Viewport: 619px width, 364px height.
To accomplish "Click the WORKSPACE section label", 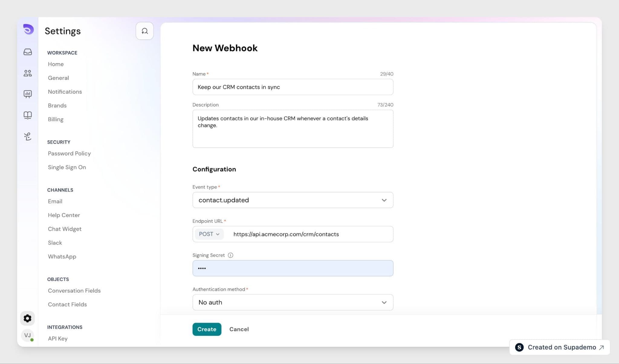I will click(x=62, y=53).
